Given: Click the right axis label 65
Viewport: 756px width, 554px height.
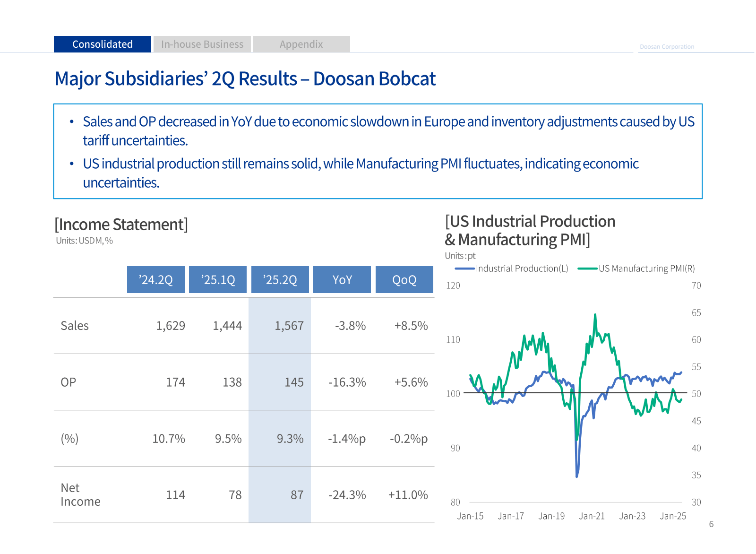Looking at the screenshot, I should (x=696, y=313).
